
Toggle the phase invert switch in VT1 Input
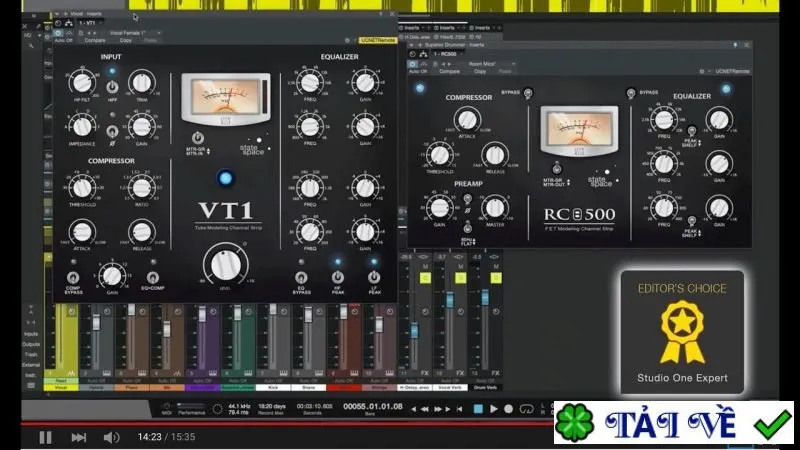(112, 132)
